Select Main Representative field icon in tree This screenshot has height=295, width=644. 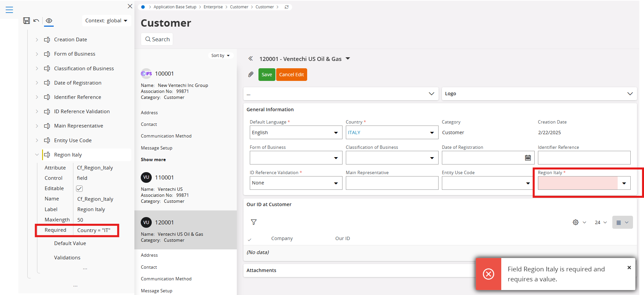click(47, 126)
